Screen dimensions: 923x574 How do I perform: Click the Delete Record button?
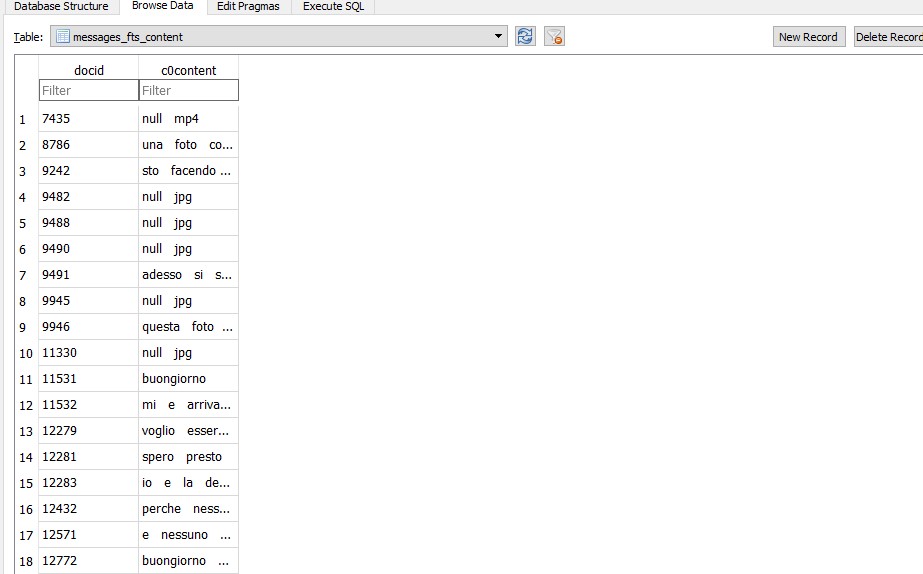pos(888,37)
